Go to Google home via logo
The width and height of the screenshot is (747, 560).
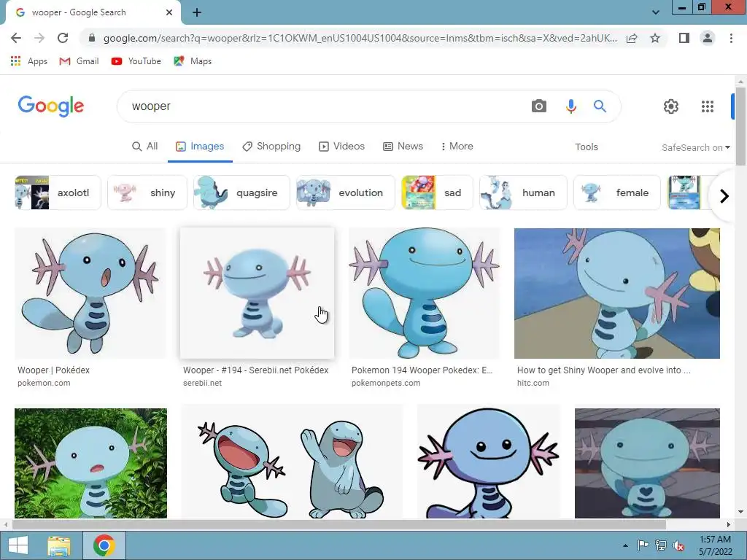point(51,106)
